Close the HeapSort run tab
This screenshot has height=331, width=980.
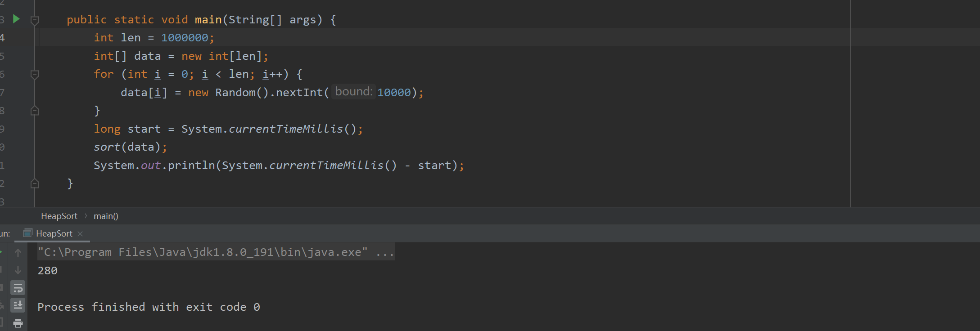coord(80,234)
